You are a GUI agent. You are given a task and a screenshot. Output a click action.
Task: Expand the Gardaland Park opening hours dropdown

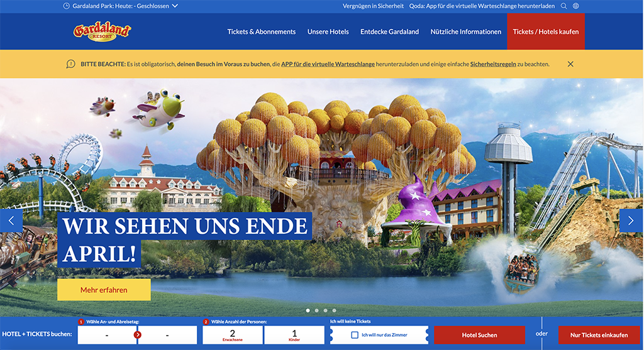pos(175,6)
